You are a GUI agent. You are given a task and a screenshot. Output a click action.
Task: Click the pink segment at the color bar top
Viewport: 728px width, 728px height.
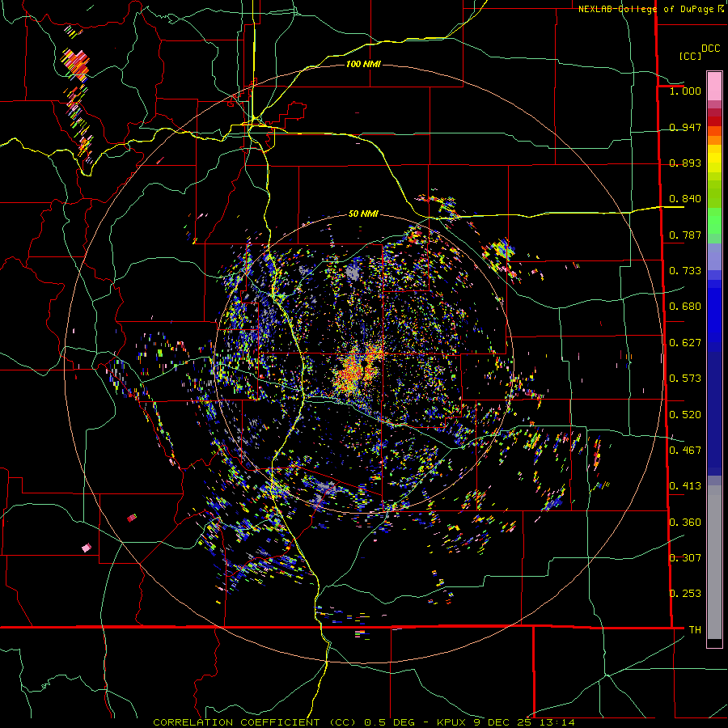(714, 86)
